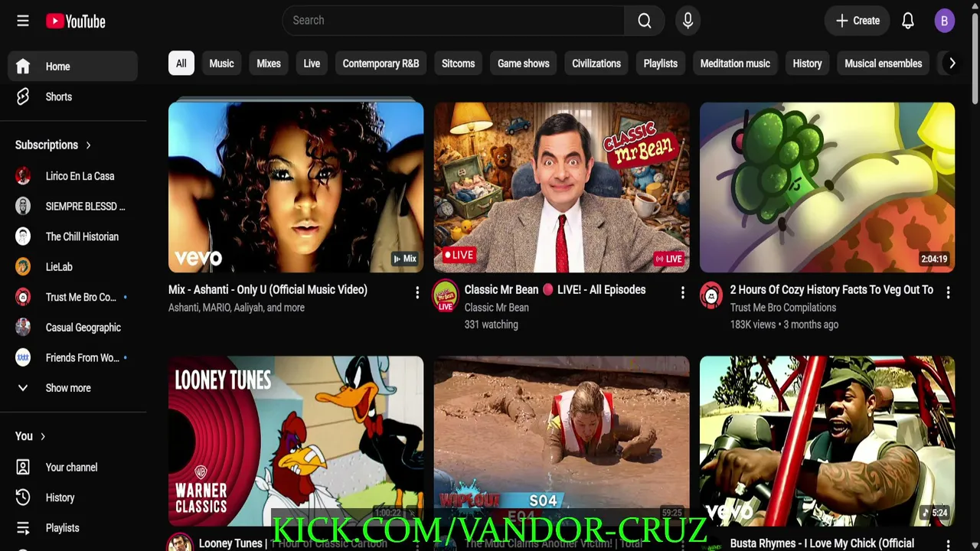Image resolution: width=980 pixels, height=551 pixels.
Task: Select the Mixes filter chip
Action: (x=269, y=64)
